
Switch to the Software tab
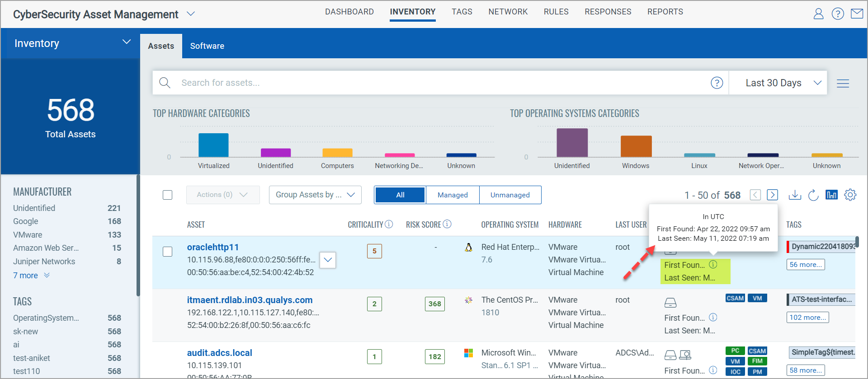[x=207, y=46]
